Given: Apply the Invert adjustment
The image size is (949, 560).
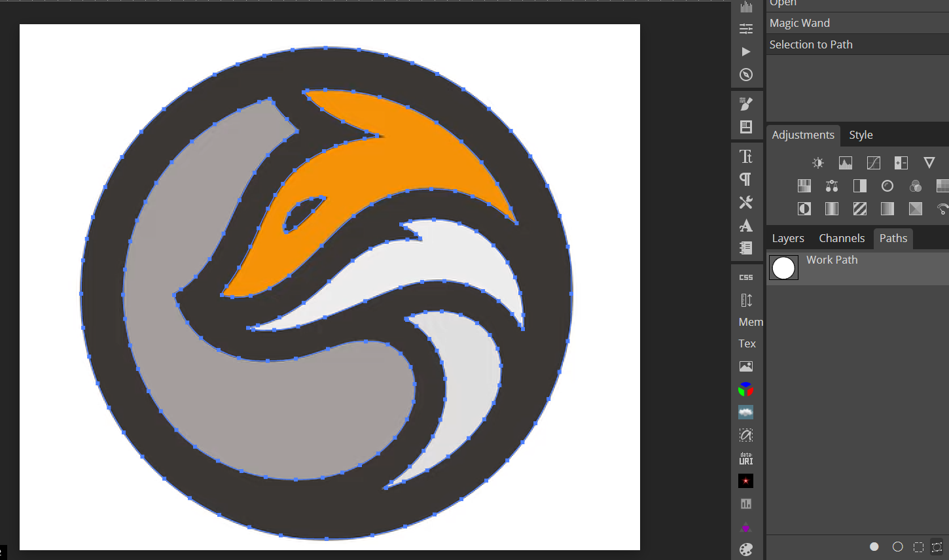Looking at the screenshot, I should point(804,209).
